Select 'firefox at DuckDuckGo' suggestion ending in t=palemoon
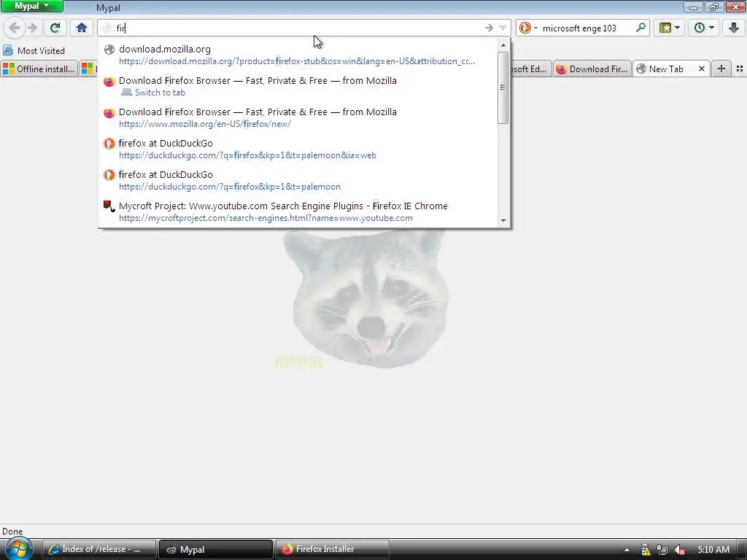The image size is (747, 560). (x=298, y=181)
